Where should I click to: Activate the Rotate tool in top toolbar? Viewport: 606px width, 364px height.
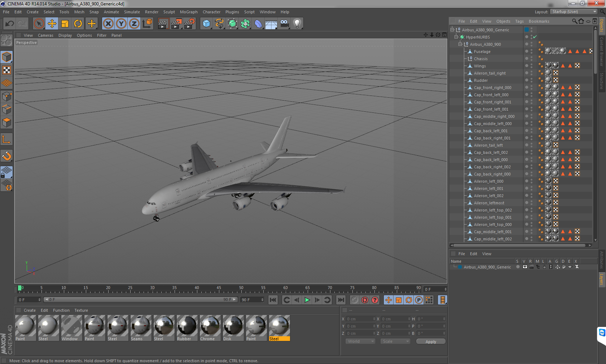click(78, 24)
